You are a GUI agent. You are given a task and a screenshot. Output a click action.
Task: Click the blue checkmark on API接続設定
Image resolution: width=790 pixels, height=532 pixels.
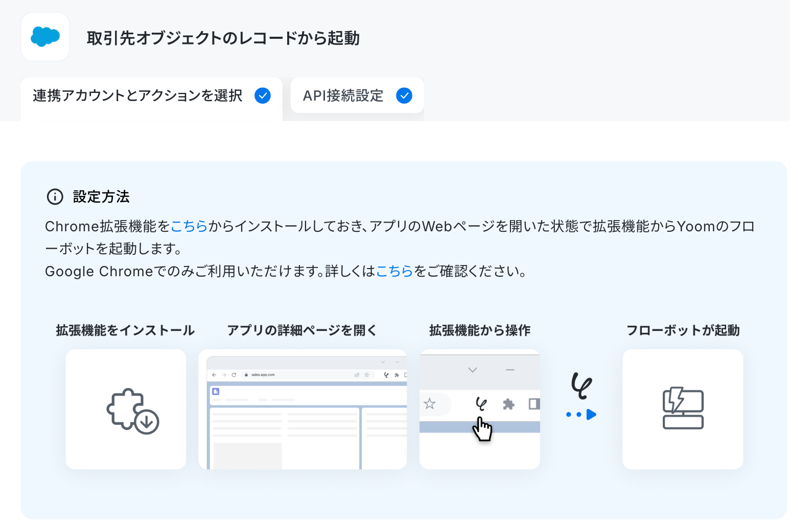pyautogui.click(x=404, y=95)
